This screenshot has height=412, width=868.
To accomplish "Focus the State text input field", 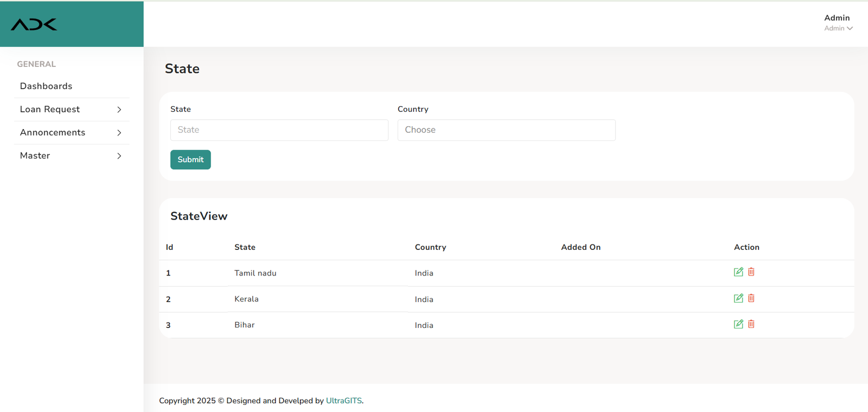I will (x=279, y=130).
